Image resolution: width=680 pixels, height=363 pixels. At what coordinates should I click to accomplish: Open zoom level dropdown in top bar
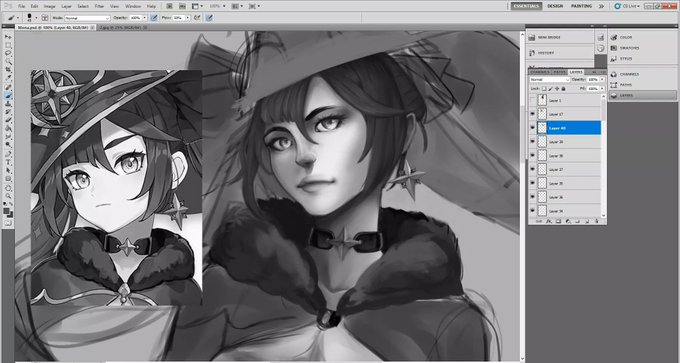click(224, 6)
